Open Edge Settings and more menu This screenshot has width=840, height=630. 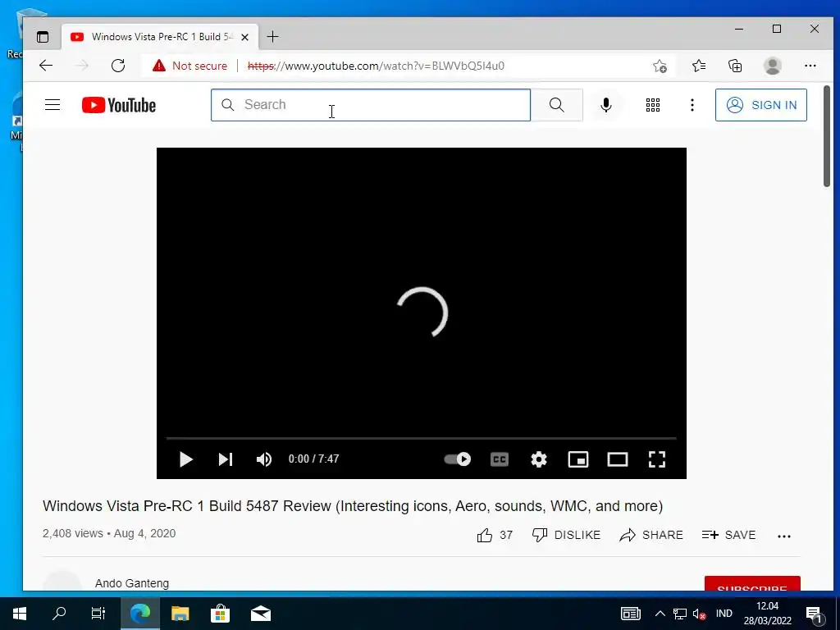point(810,66)
